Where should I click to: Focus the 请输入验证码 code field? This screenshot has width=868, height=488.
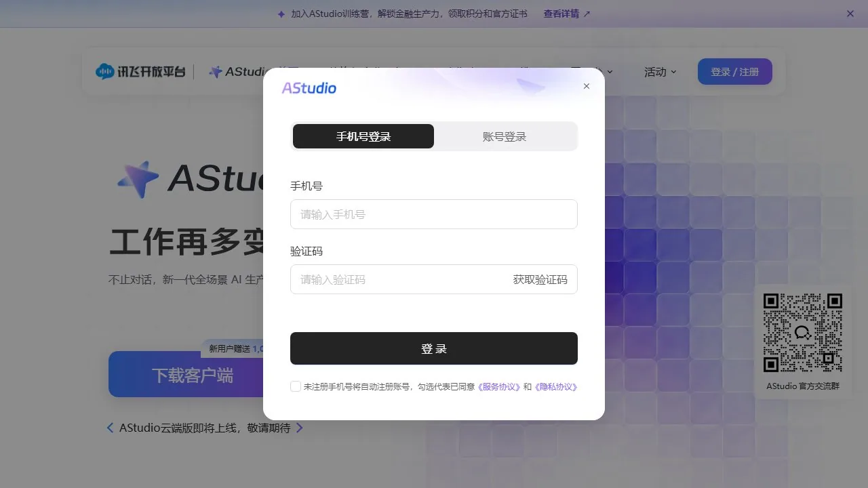click(400, 279)
